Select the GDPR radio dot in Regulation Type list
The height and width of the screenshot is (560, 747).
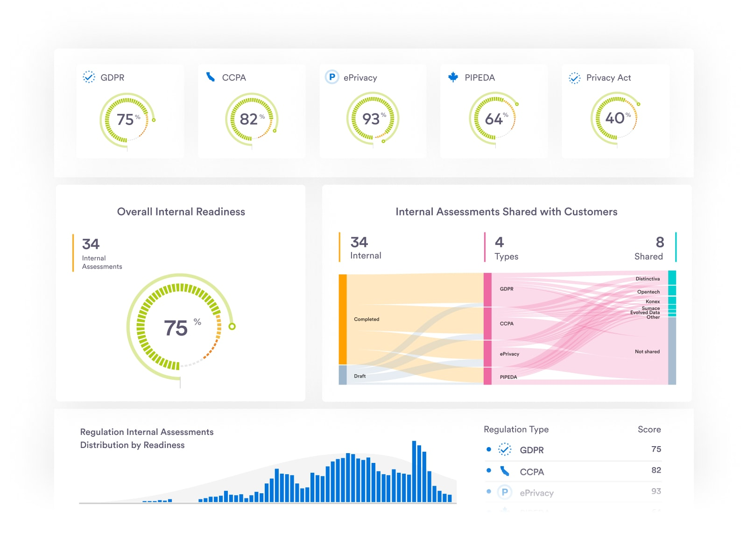(489, 449)
